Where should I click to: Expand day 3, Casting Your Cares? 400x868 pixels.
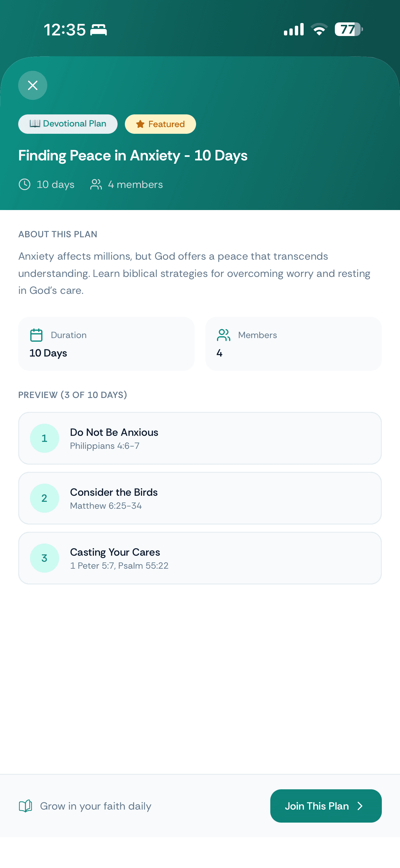200,558
